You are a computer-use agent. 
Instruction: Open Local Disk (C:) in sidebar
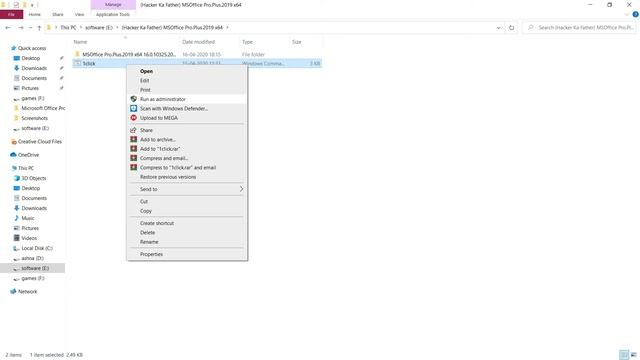click(x=37, y=248)
